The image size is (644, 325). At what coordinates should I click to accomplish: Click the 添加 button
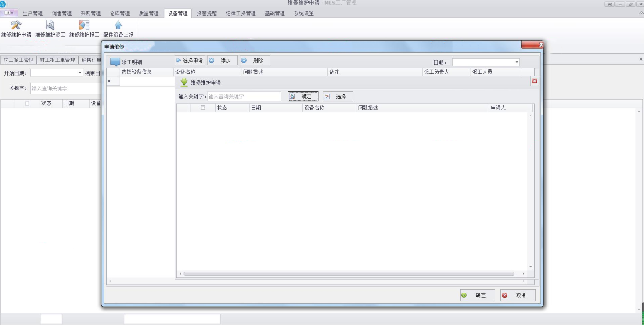[223, 61]
